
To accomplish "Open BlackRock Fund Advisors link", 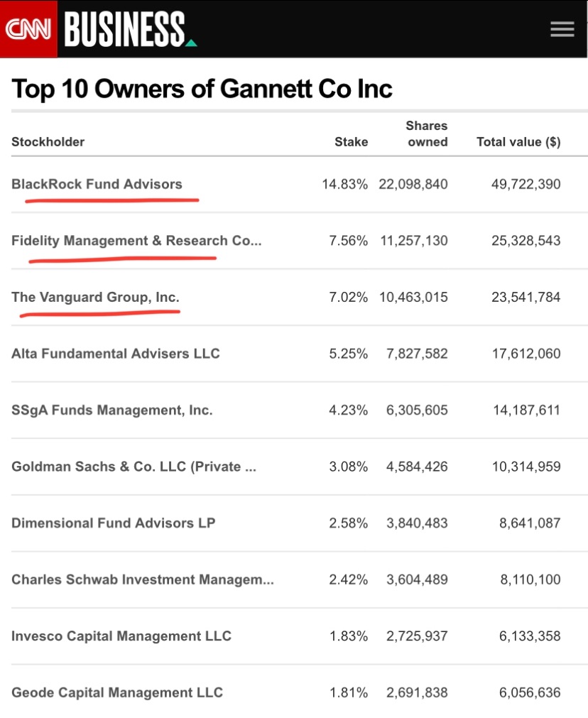I will tap(97, 184).
